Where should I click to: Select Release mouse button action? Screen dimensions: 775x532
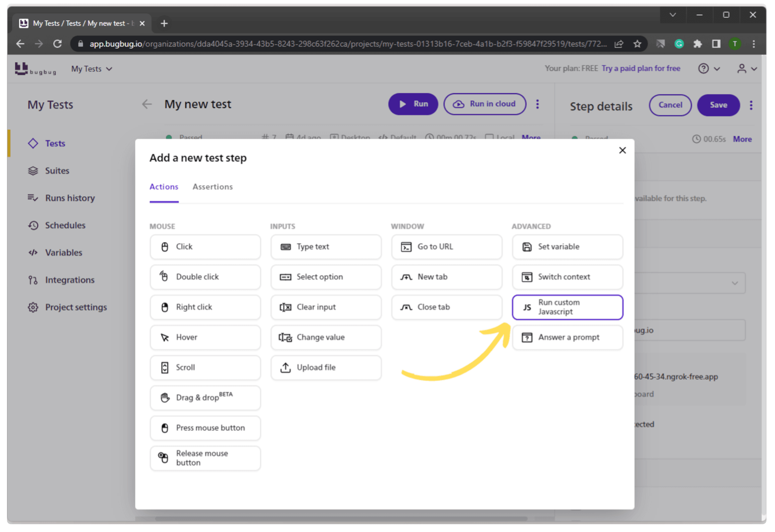(x=205, y=459)
